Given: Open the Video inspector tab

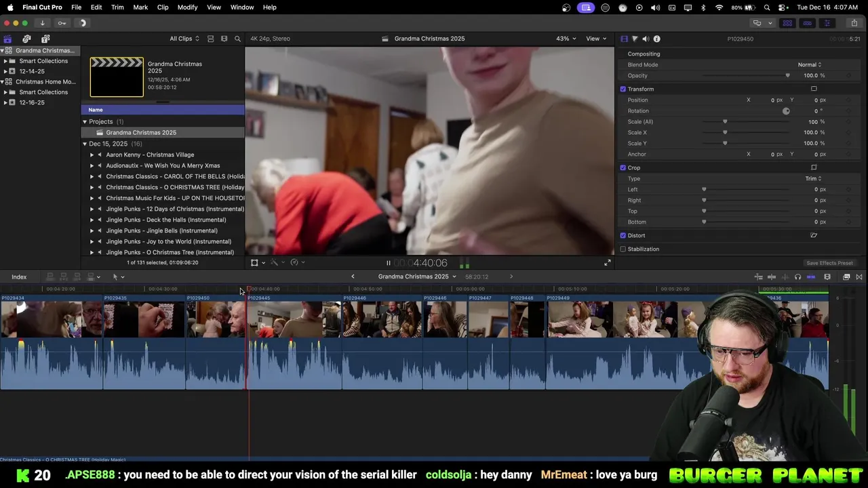Looking at the screenshot, I should [625, 39].
